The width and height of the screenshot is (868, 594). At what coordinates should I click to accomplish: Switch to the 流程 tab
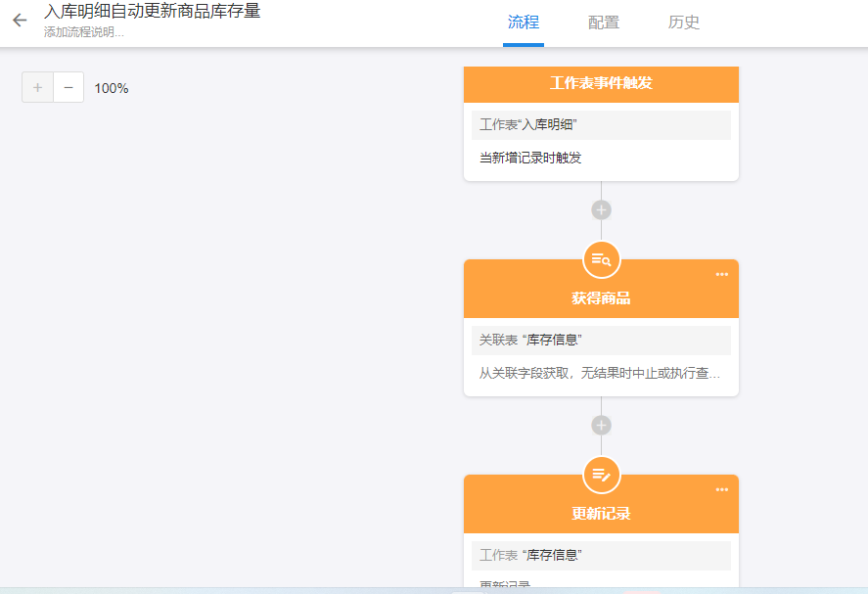tap(524, 23)
